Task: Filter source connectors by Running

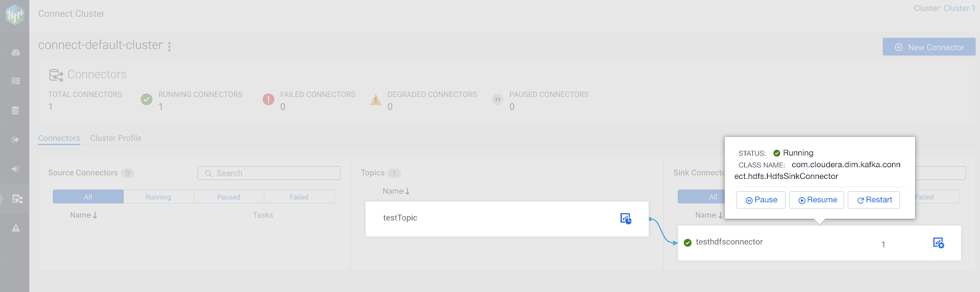Action: click(x=158, y=197)
